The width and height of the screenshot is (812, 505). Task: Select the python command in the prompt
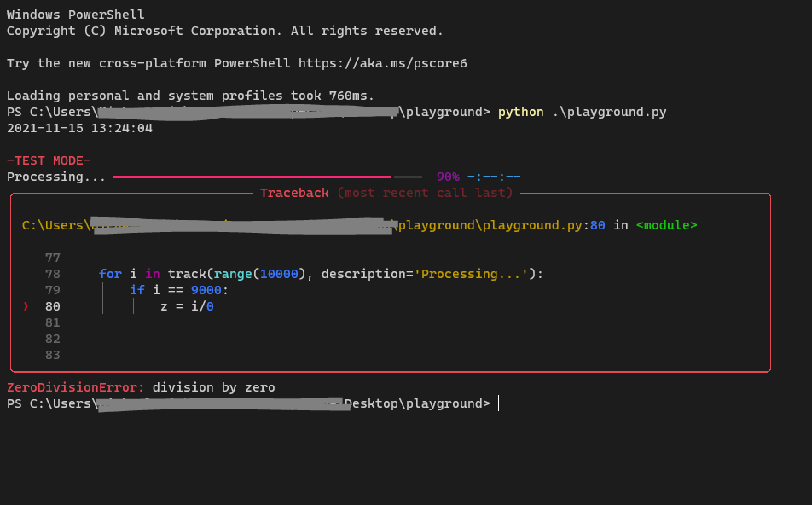point(520,111)
